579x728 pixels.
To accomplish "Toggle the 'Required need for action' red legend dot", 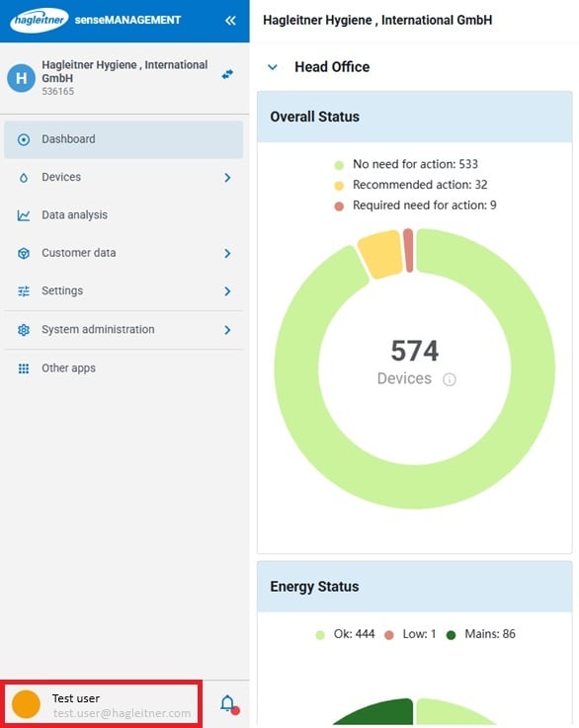I will click(x=339, y=206).
